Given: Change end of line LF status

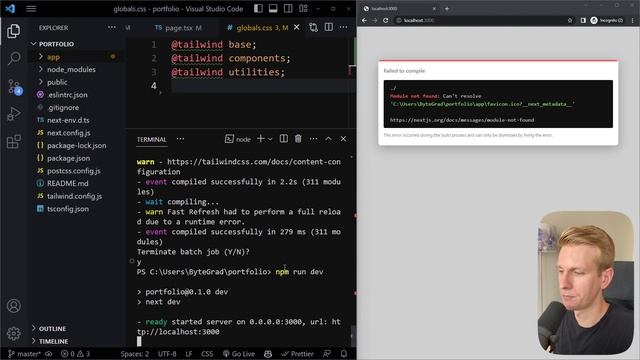Looking at the screenshot, I should [x=189, y=354].
